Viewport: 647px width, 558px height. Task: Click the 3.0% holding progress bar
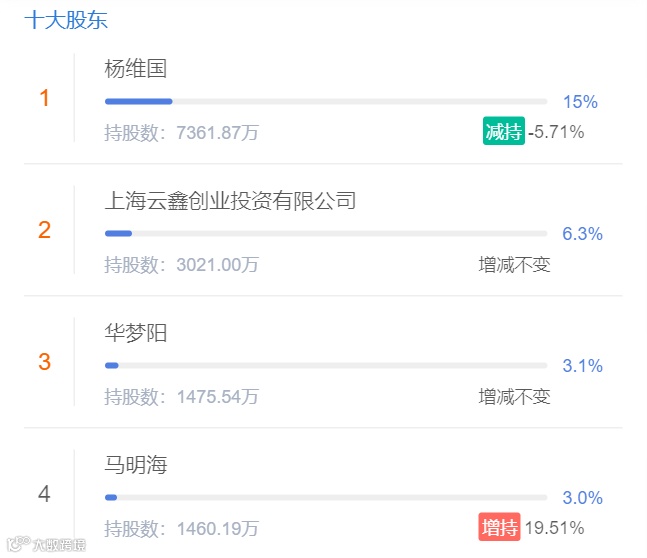coord(326,498)
